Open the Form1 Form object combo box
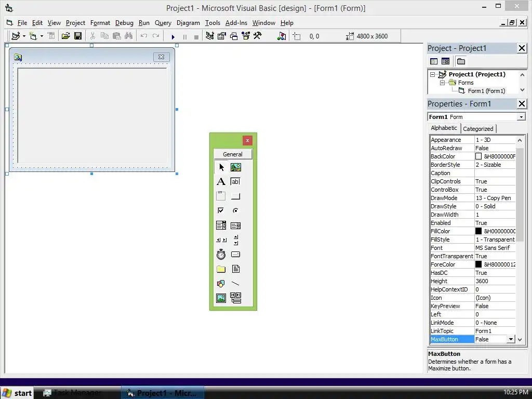The height and width of the screenshot is (399, 532). pyautogui.click(x=521, y=117)
